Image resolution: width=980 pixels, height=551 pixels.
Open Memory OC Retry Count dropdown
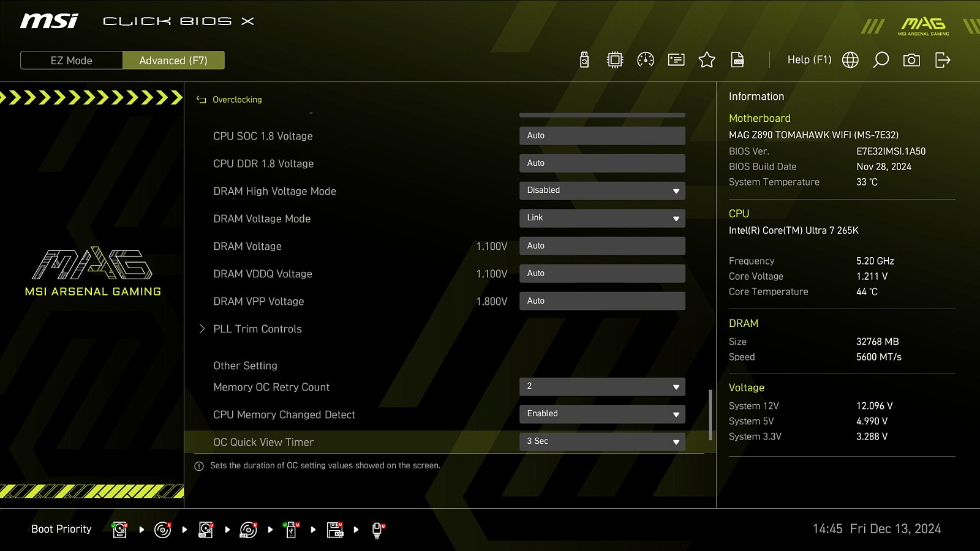pyautogui.click(x=602, y=386)
